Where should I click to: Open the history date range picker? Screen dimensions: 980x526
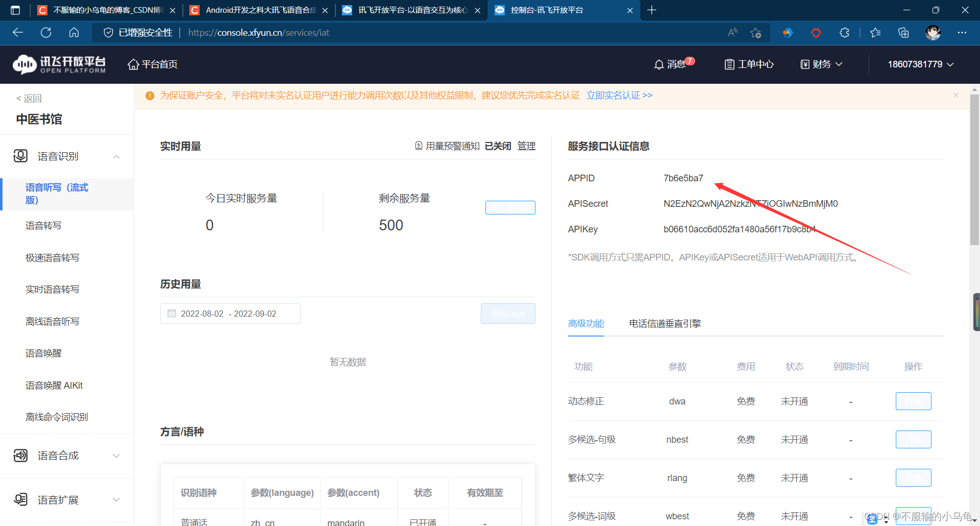click(230, 314)
